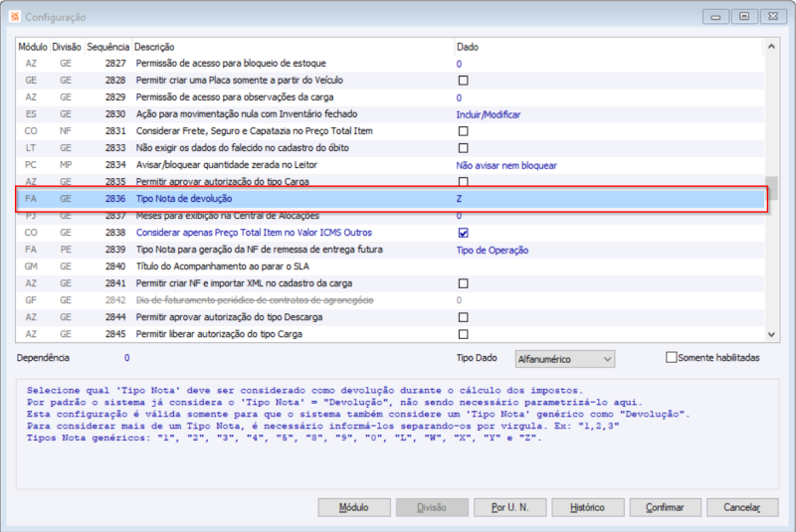Select row 2827 Permissão de acesso para bloqueio de estoque
The image size is (796, 532).
coord(390,64)
